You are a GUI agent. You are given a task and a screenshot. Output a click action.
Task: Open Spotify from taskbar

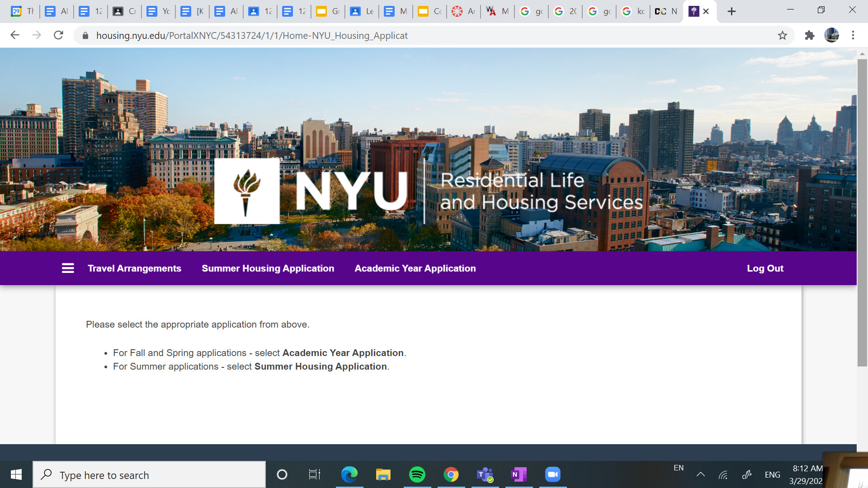click(417, 474)
